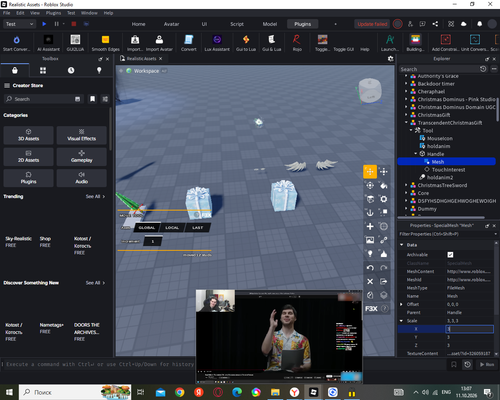Select the F3X anchor tool
This screenshot has height=400, width=500.
[x=370, y=213]
